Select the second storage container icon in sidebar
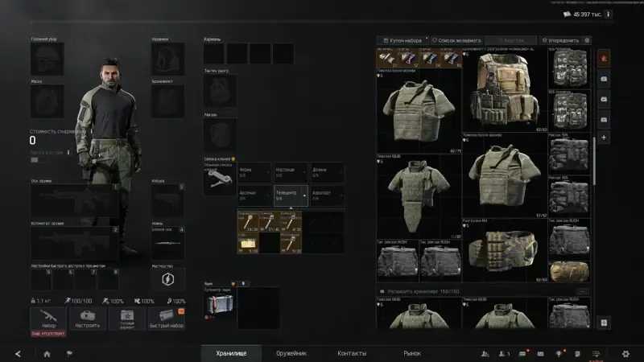This screenshot has width=644, height=362. click(604, 99)
